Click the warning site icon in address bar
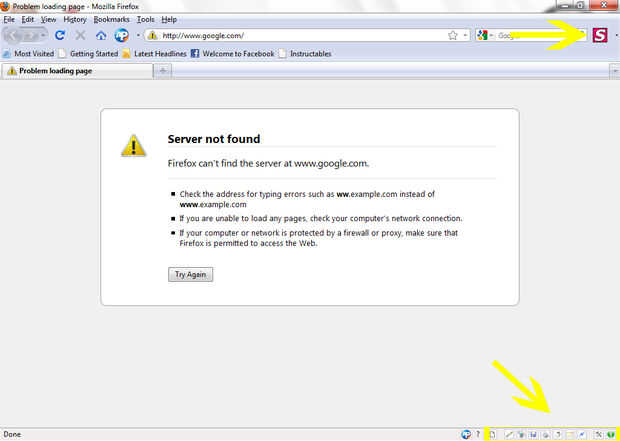The height and width of the screenshot is (441, 620). pyautogui.click(x=152, y=36)
